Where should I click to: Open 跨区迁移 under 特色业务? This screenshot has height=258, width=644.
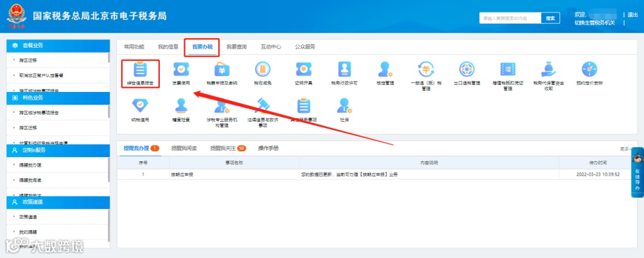(28, 128)
